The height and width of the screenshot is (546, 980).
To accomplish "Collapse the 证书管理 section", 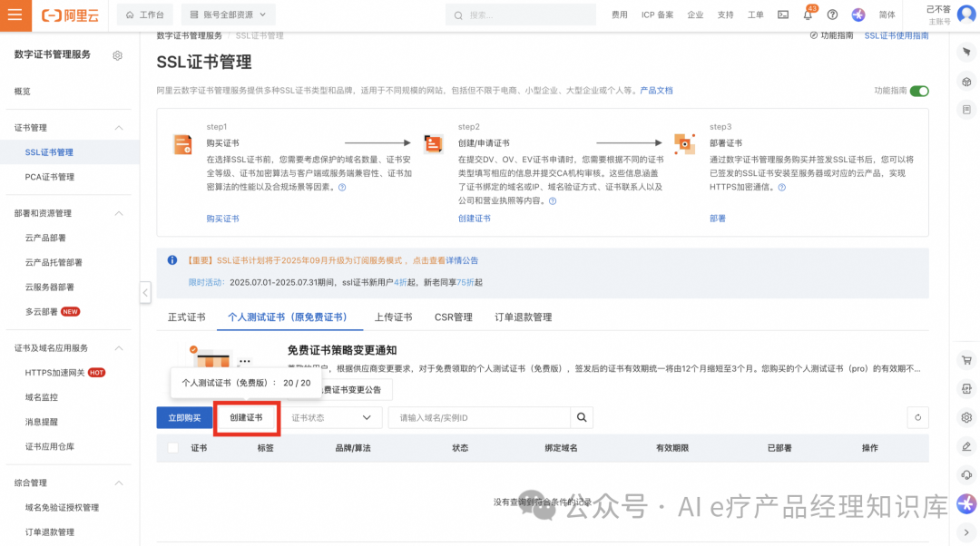I will pos(119,128).
